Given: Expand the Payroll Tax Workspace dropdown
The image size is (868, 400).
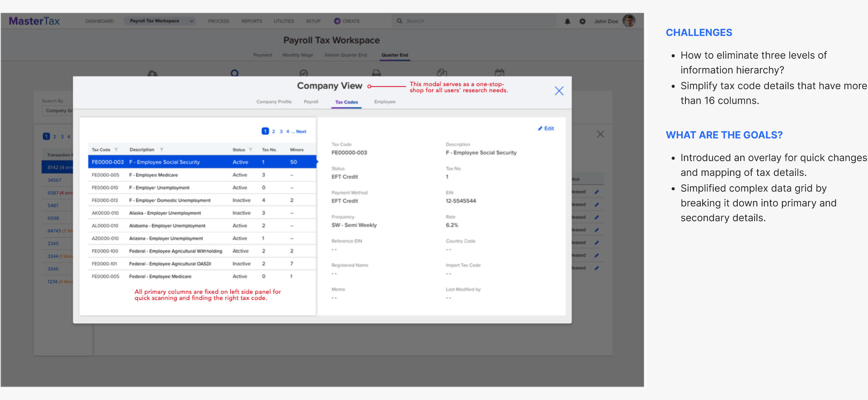Looking at the screenshot, I should 192,21.
